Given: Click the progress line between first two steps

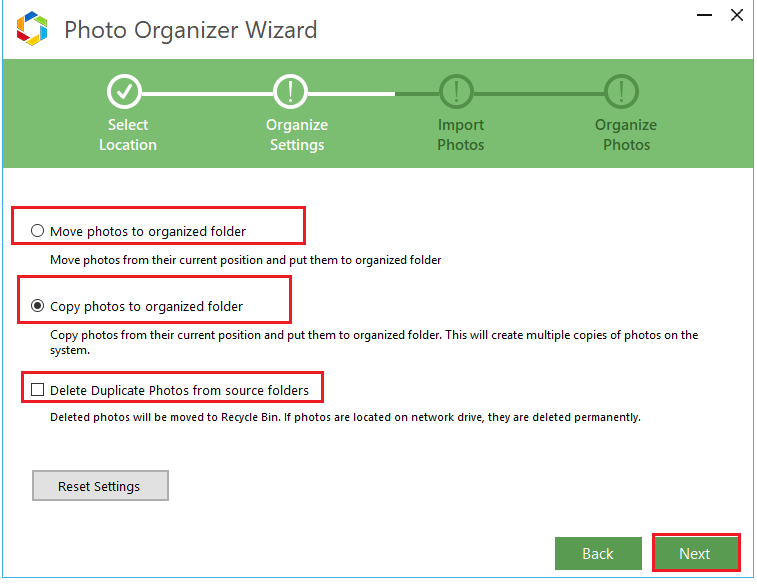Looking at the screenshot, I should point(207,93).
